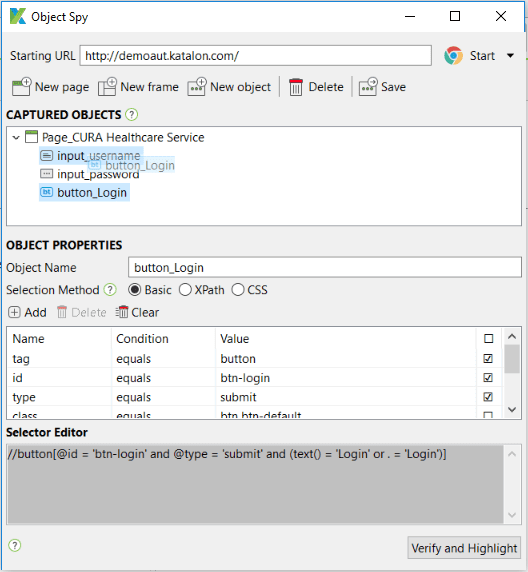Click the Save object icon
The height and width of the screenshot is (572, 528).
[x=368, y=87]
